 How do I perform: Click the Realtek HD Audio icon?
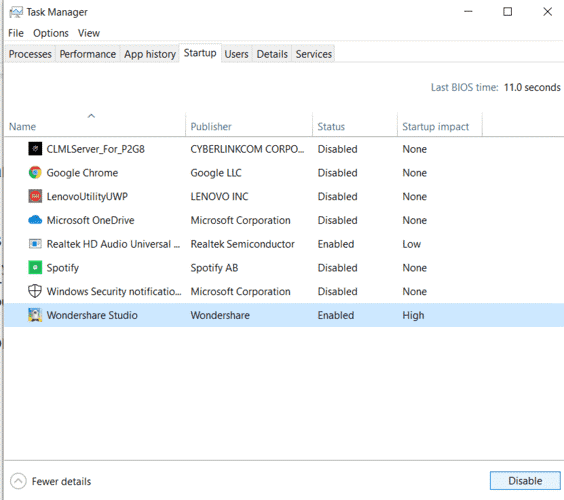[x=35, y=244]
